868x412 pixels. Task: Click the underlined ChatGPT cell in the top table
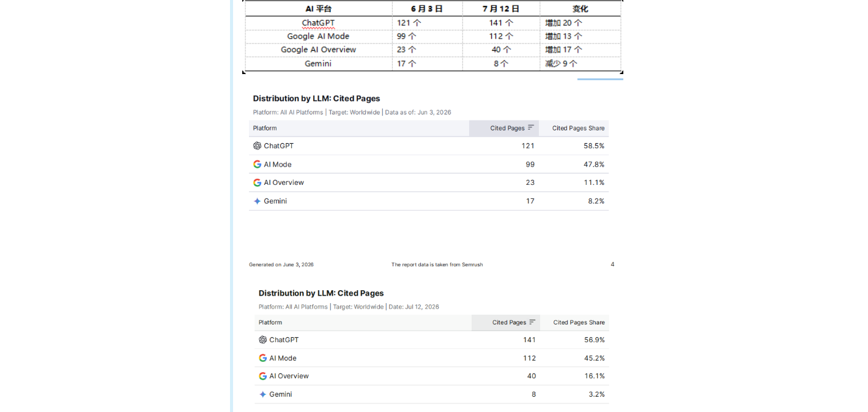(x=318, y=23)
